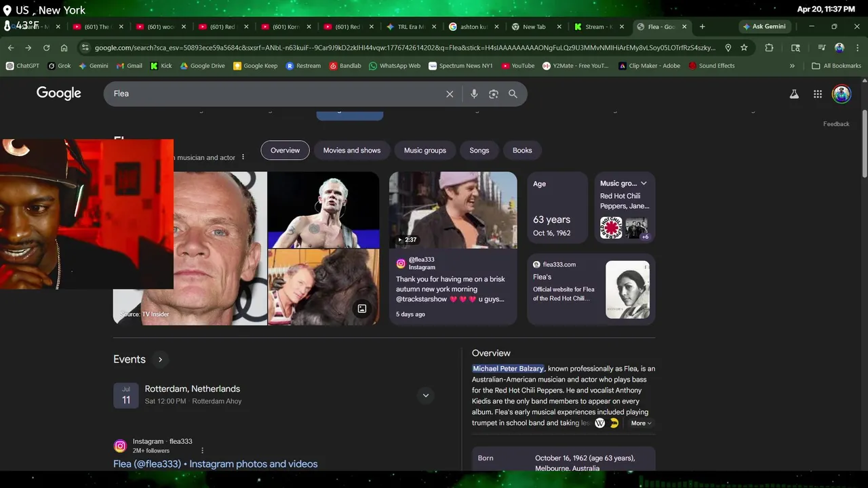Show hidden bookmarks with the double chevron
This screenshot has width=868, height=488.
[792, 66]
